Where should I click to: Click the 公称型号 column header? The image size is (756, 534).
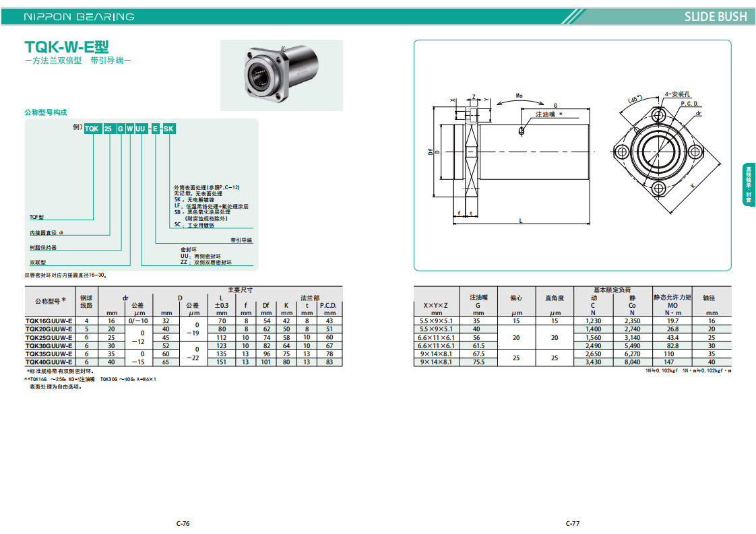[50, 301]
